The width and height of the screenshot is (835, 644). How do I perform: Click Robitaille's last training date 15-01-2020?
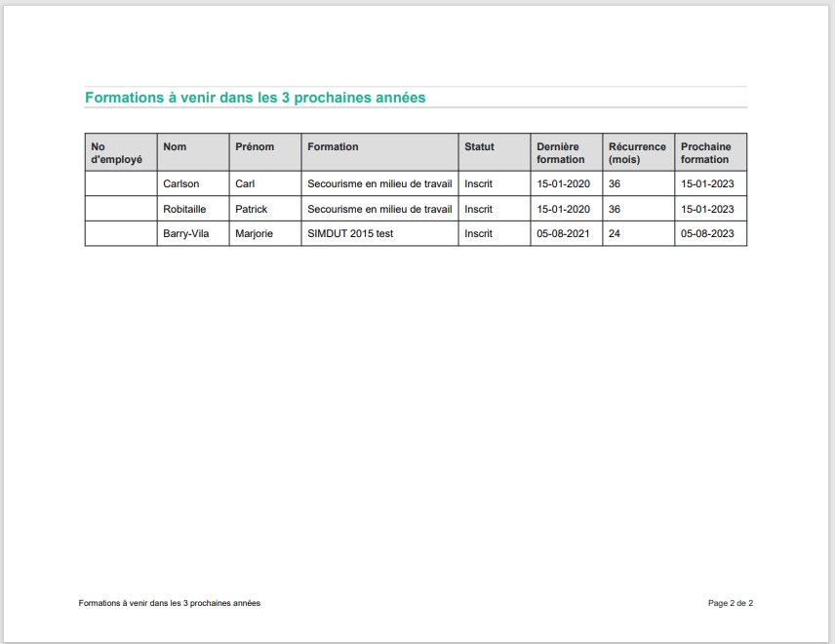[x=567, y=209]
